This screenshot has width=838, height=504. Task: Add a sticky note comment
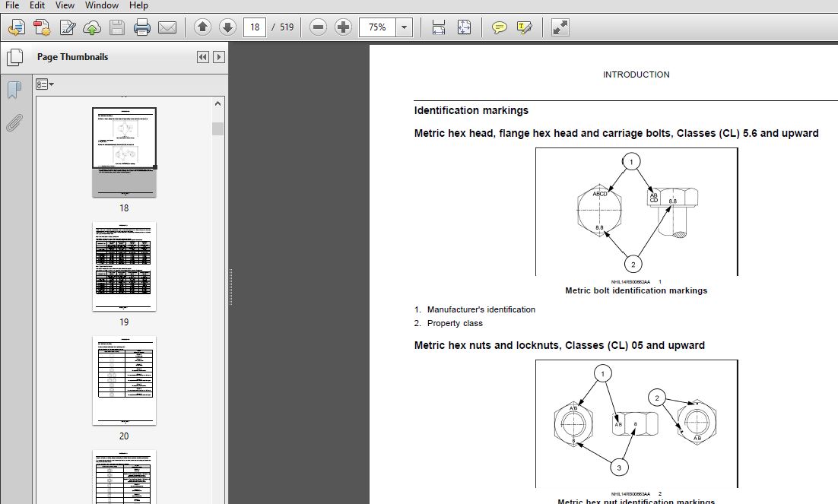coord(499,27)
